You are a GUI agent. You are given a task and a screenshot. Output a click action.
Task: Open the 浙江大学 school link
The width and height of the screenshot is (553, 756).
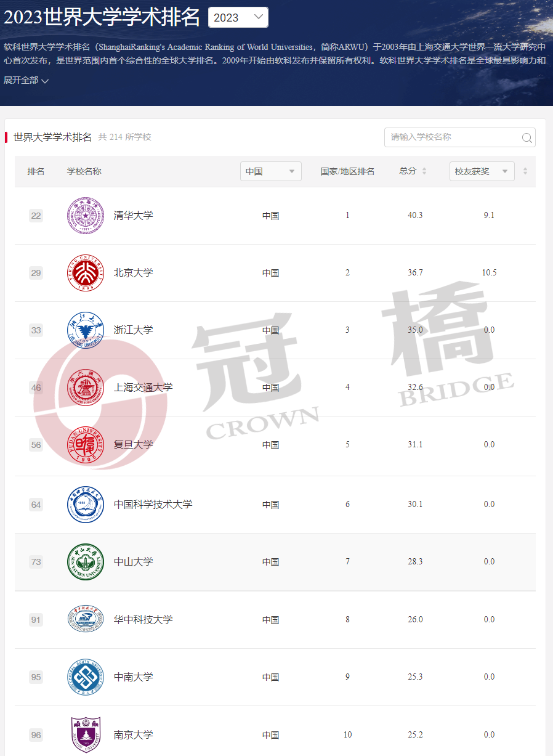click(x=134, y=330)
